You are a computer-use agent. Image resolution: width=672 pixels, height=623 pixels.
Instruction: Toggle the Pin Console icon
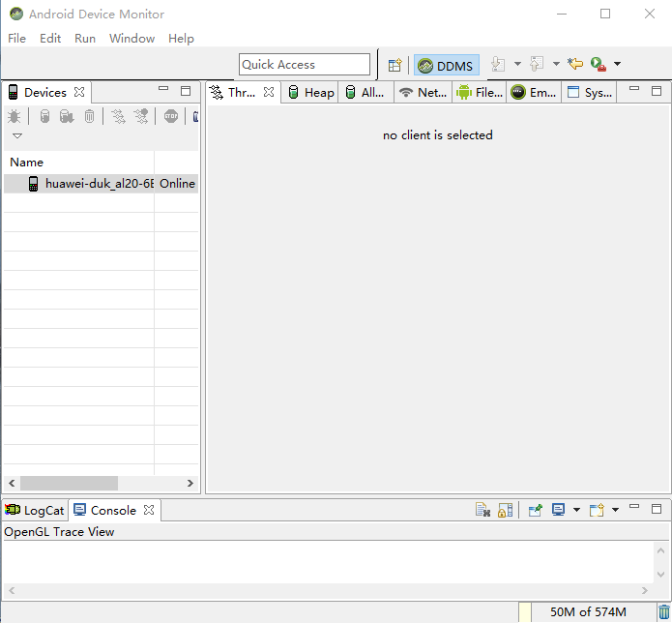536,510
